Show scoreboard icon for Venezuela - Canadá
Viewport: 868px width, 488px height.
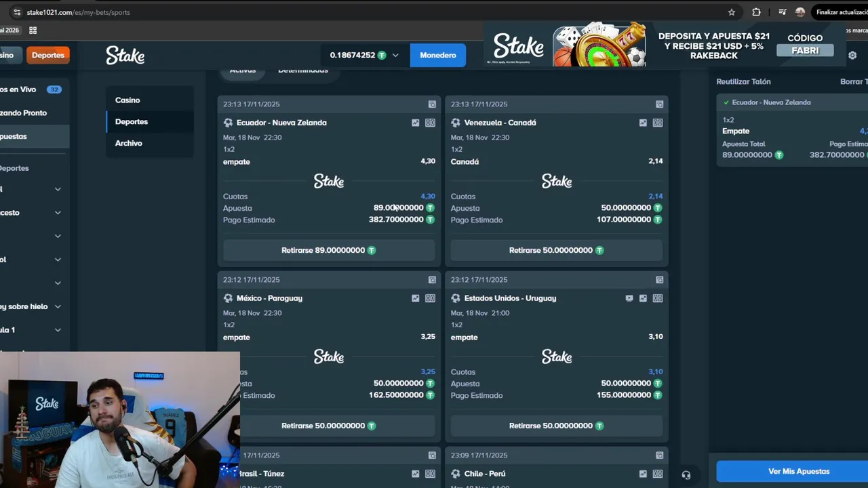coord(658,123)
